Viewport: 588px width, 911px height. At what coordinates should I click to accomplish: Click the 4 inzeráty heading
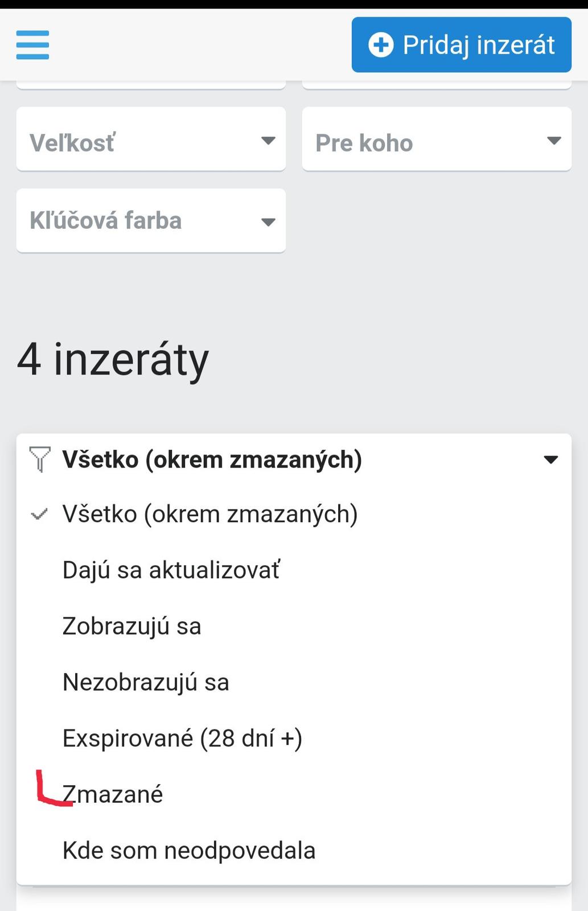pos(113,360)
